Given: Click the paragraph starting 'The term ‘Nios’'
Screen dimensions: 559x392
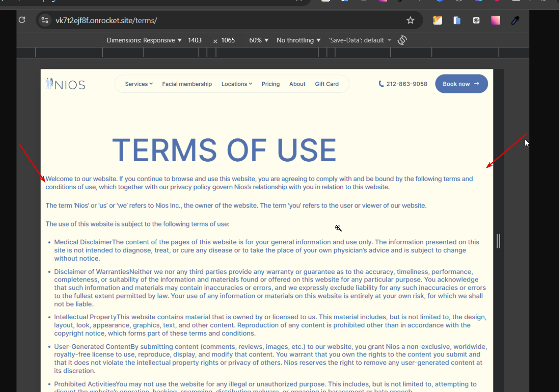Looking at the screenshot, I should [236, 205].
